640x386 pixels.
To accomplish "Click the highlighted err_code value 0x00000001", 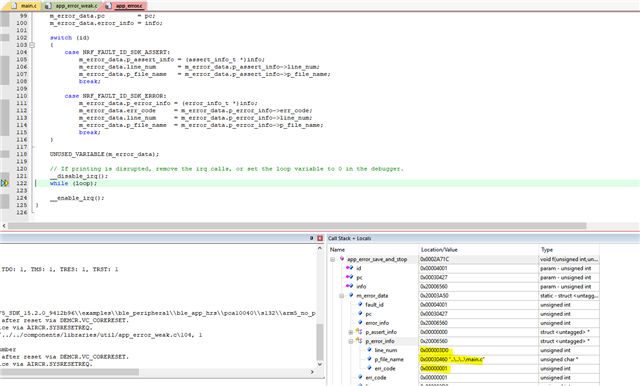I will 434,368.
